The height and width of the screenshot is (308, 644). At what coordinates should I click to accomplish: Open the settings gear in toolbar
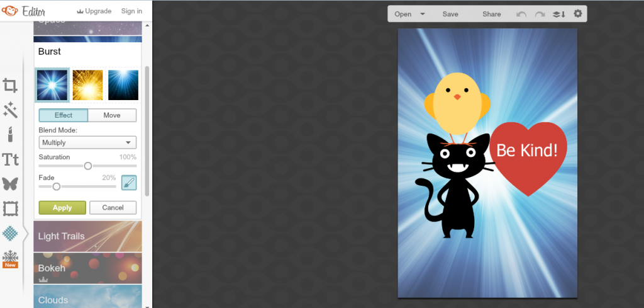tap(578, 14)
